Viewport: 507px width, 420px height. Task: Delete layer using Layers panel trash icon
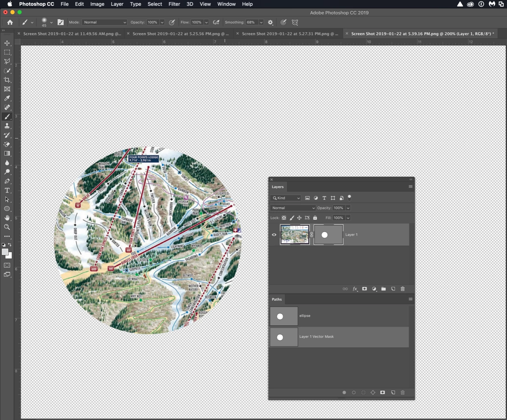403,289
